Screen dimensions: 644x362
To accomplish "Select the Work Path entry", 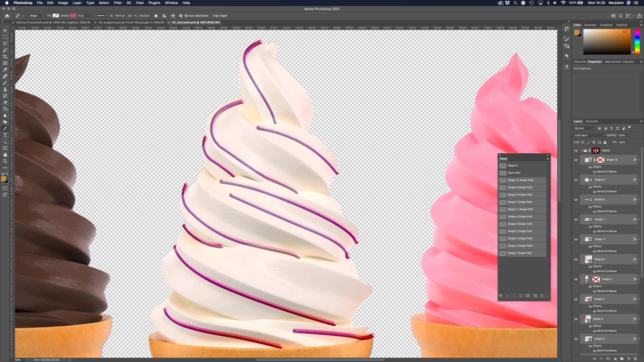I will point(514,173).
